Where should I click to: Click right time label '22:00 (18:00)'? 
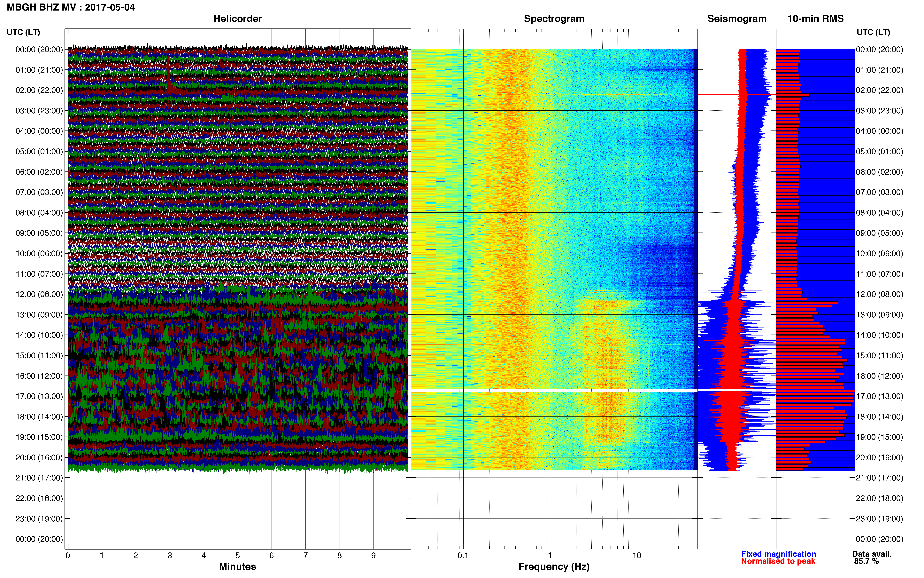[879, 498]
